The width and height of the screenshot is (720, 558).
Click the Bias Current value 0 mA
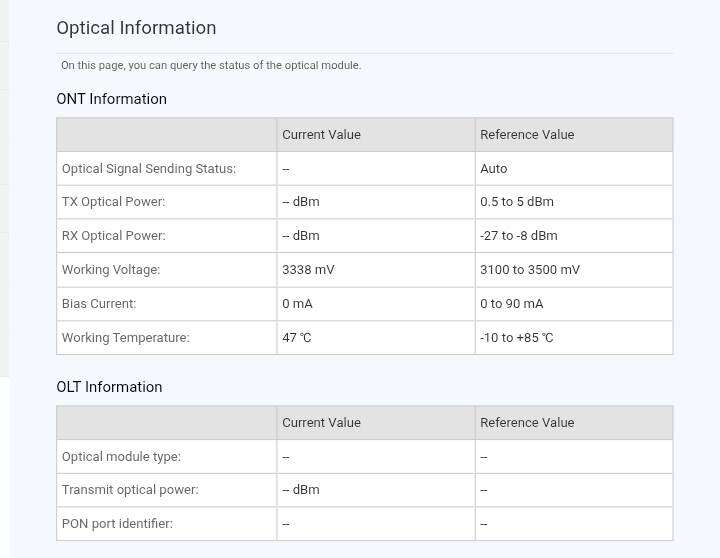pyautogui.click(x=297, y=304)
